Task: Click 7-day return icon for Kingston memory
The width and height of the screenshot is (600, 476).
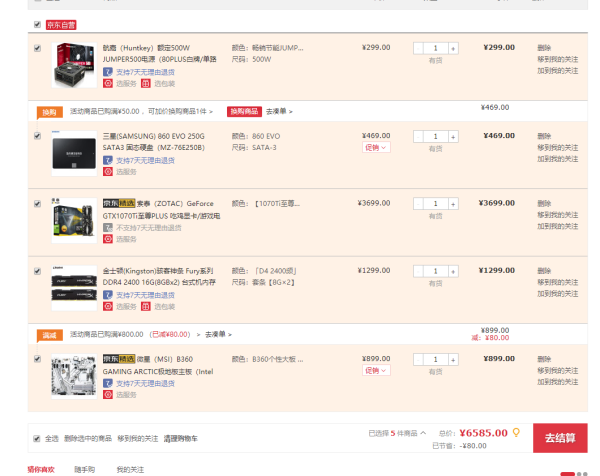Action: tap(108, 295)
